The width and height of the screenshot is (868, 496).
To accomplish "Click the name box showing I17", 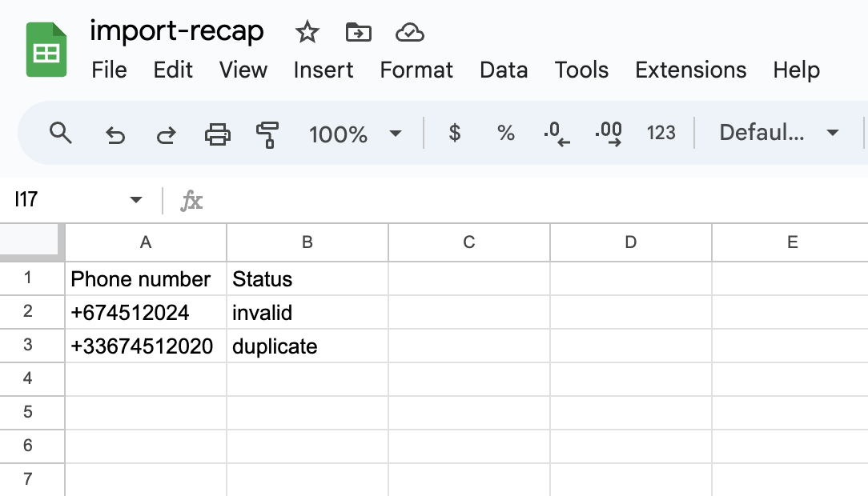I will coord(78,199).
